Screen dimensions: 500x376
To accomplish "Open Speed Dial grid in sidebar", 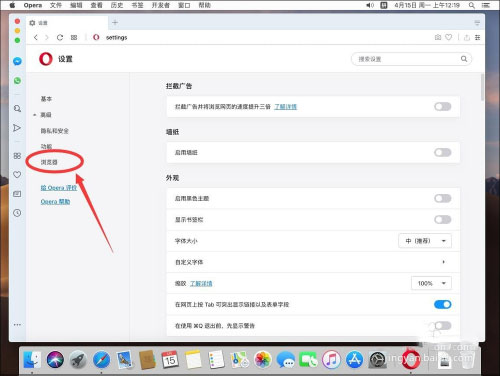I will (17, 156).
